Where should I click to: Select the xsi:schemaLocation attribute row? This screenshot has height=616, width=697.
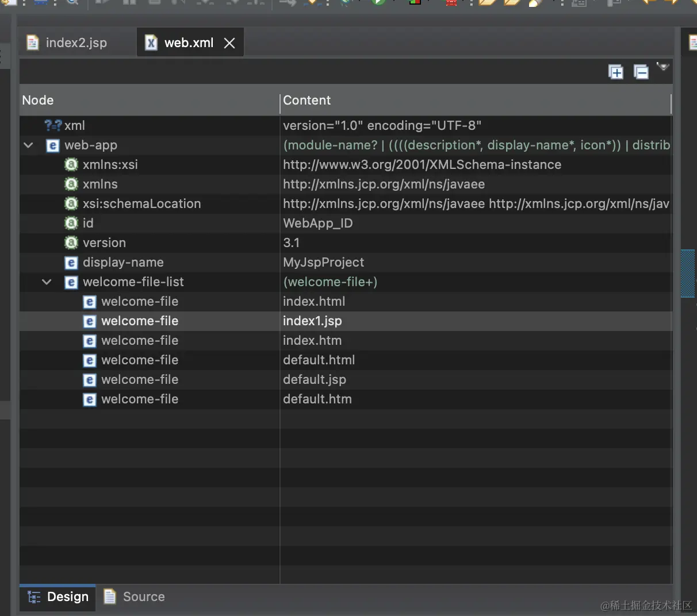tap(346, 204)
